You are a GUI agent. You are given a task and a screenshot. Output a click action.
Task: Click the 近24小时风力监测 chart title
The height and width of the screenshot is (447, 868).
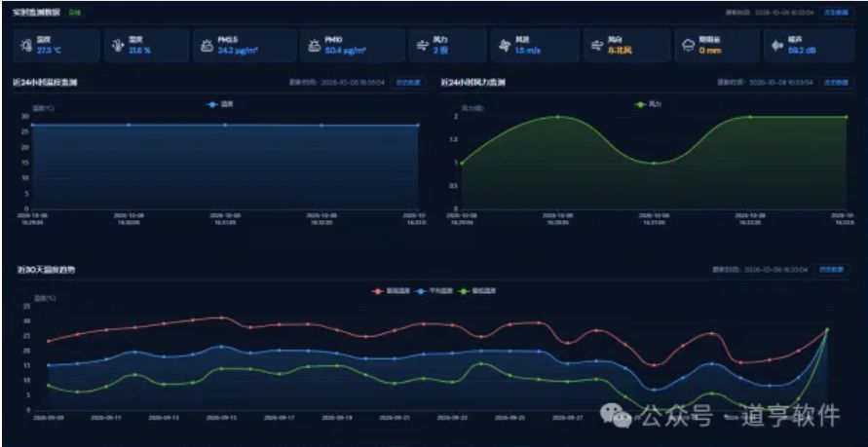pyautogui.click(x=472, y=83)
